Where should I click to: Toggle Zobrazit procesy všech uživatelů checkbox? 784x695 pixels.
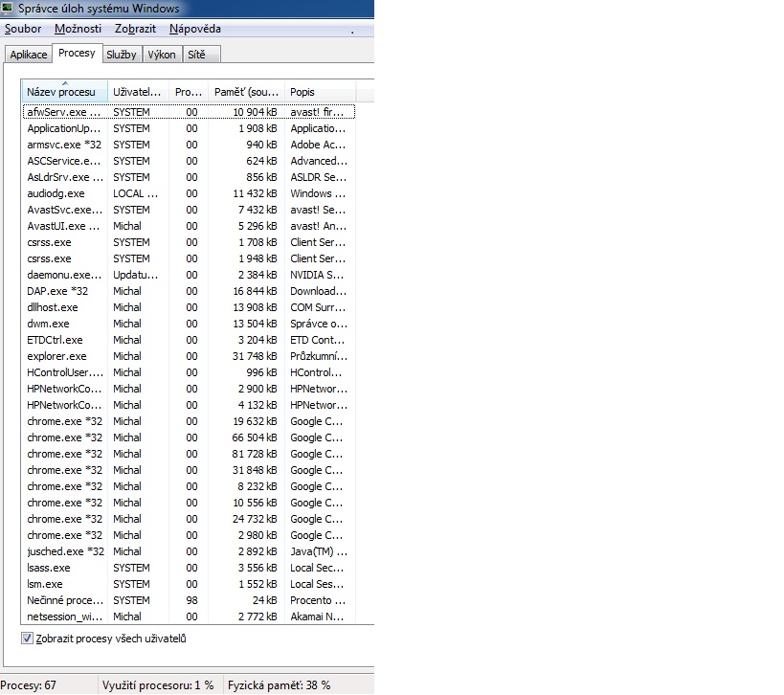tap(27, 639)
